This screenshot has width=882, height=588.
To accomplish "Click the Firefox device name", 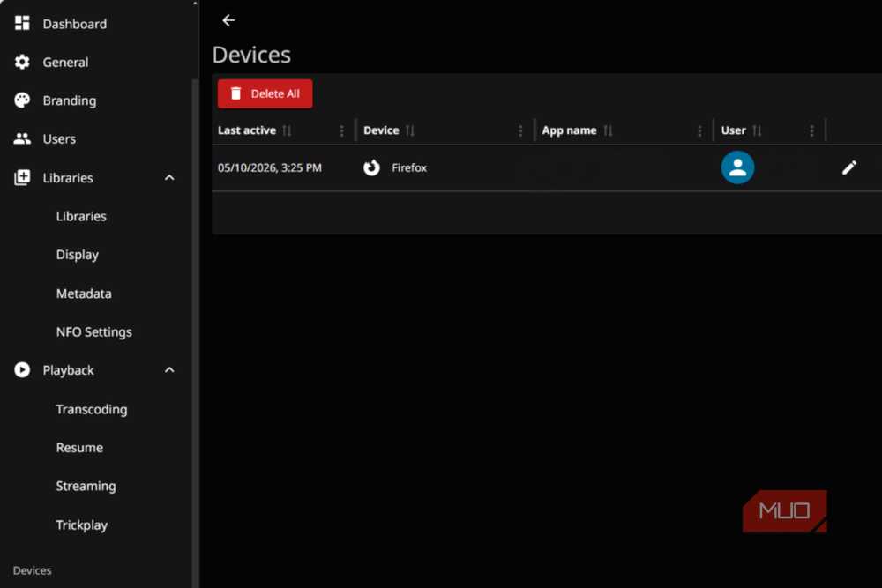I will (409, 167).
